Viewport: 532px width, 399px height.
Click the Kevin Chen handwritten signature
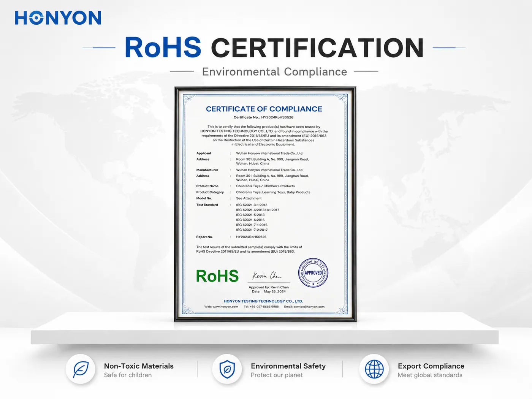click(x=267, y=275)
